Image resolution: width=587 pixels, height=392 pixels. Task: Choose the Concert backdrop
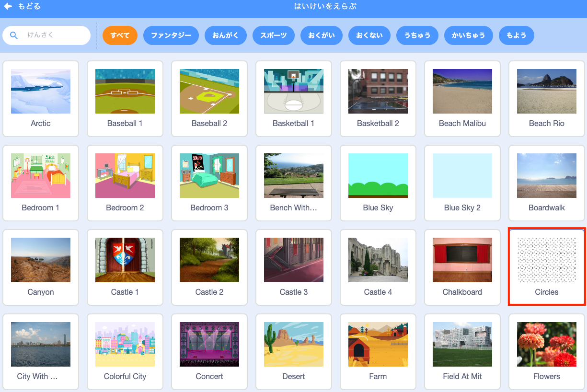[x=209, y=352]
